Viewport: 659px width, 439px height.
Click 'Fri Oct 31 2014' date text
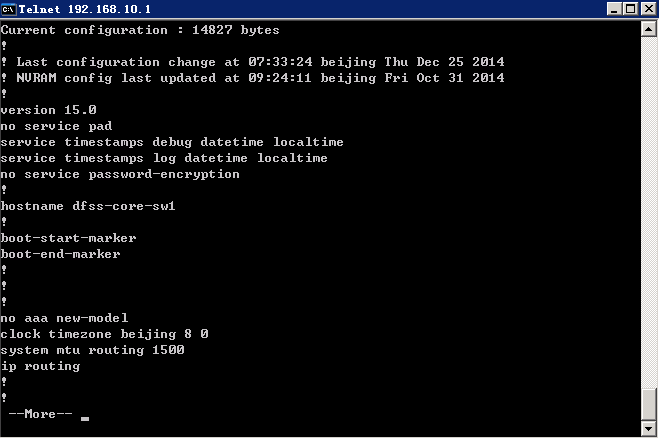point(444,78)
